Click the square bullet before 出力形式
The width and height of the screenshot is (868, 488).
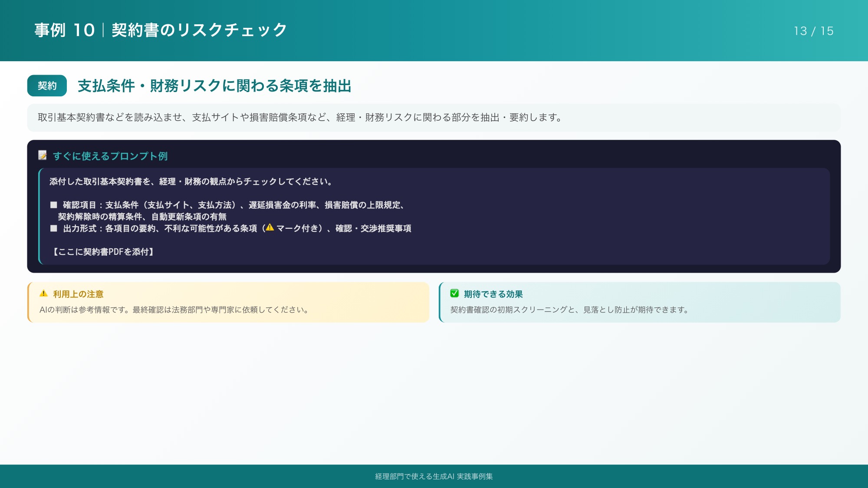click(x=54, y=228)
